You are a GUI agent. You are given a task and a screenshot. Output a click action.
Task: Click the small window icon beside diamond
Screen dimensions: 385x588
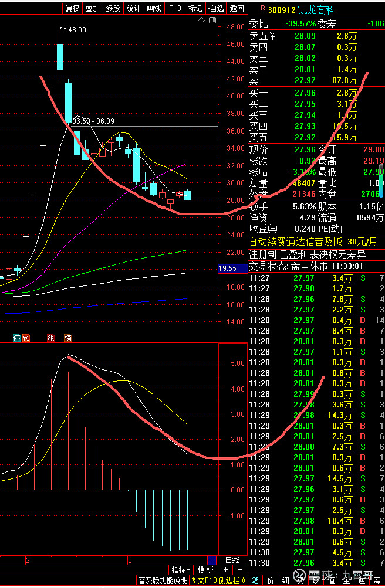pos(212,21)
